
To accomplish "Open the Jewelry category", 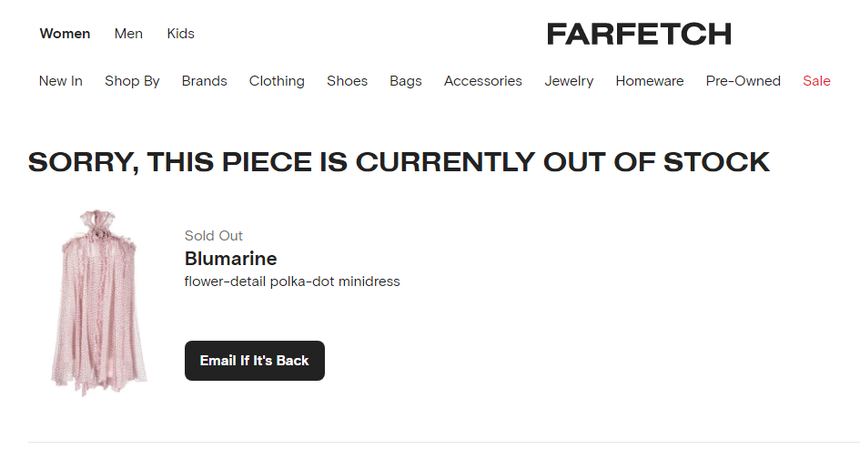I will tap(569, 81).
